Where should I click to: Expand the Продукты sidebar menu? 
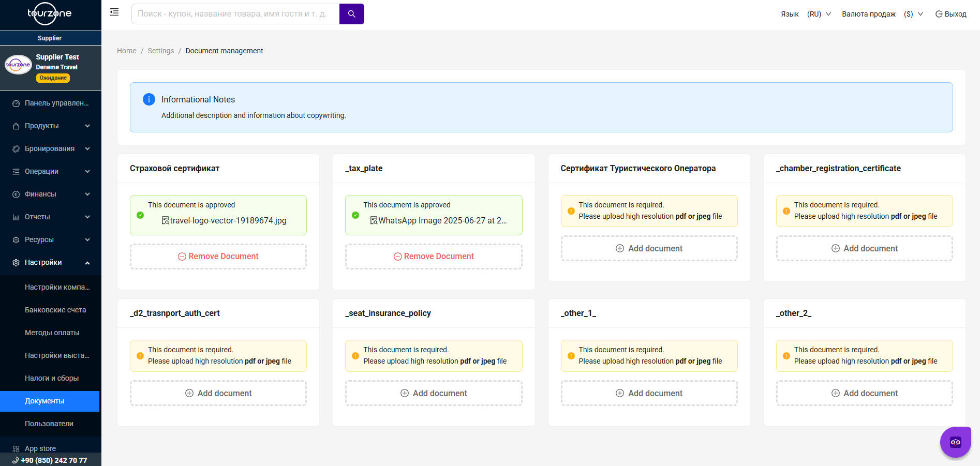51,126
